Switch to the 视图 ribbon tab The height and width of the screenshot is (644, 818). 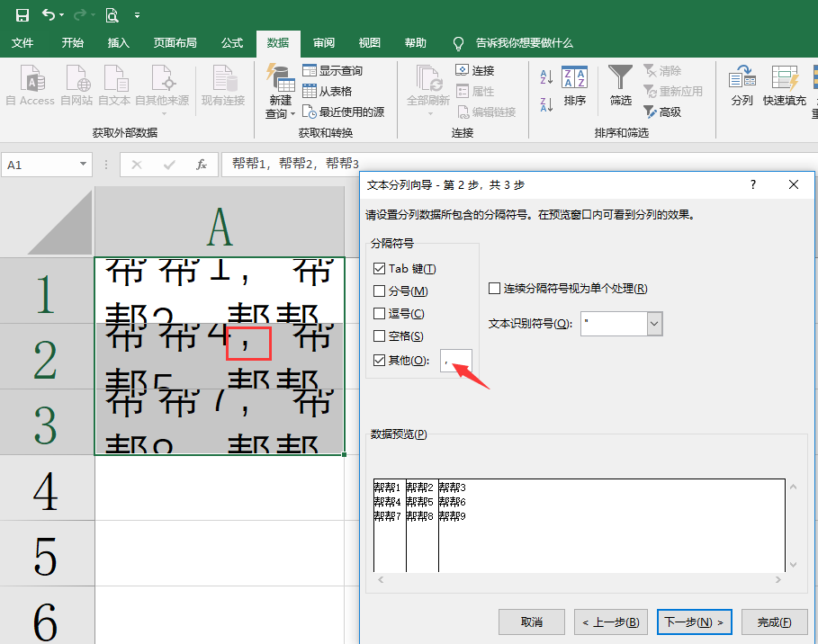370,43
